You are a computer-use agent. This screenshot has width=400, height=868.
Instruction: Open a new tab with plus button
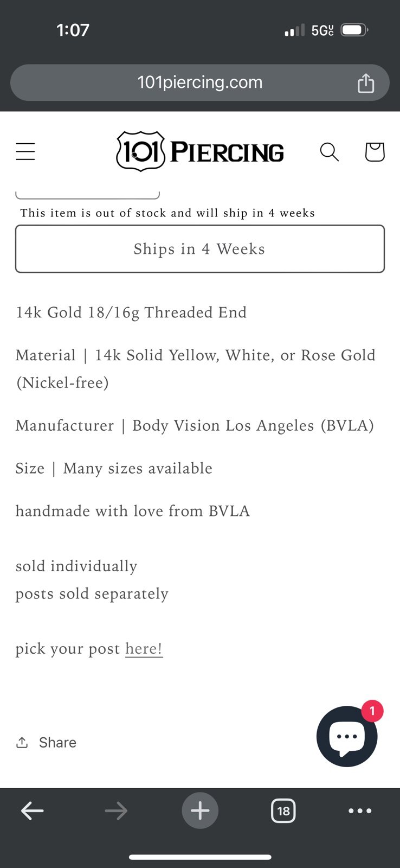point(200,811)
